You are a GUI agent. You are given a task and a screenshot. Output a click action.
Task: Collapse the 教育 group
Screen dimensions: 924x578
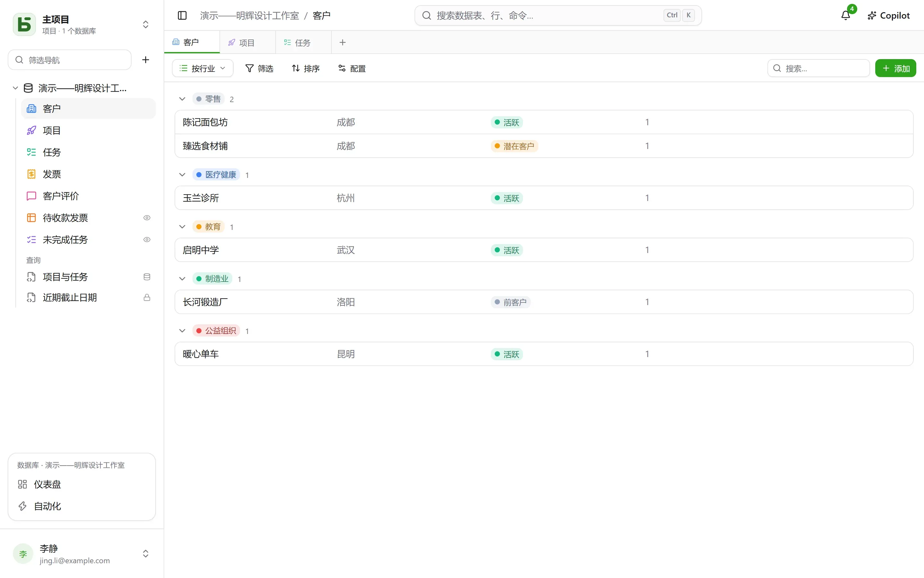click(182, 227)
